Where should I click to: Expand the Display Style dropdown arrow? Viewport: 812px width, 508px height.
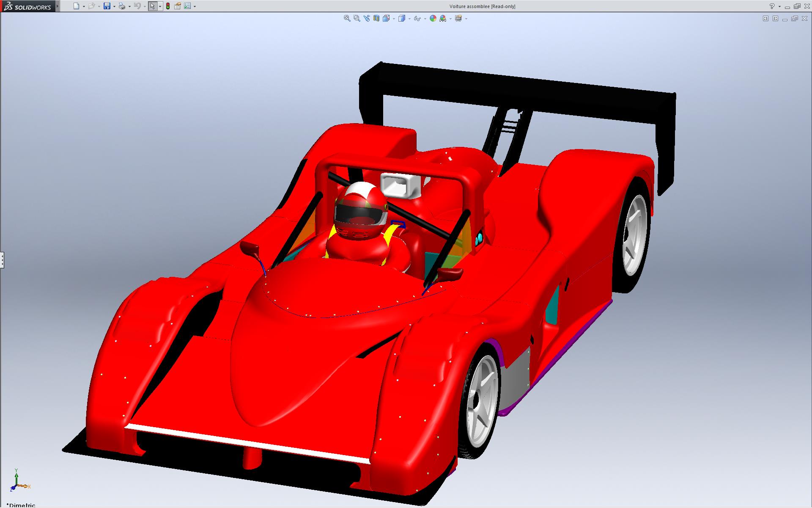click(409, 19)
